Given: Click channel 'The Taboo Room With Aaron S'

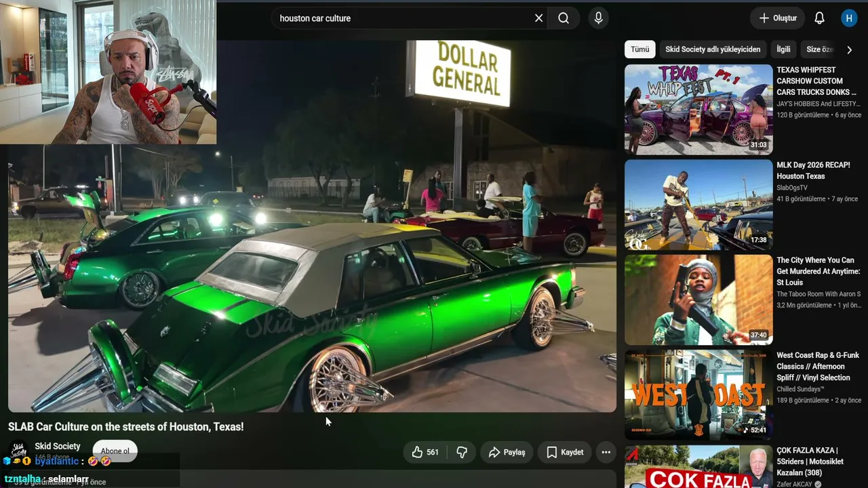Looking at the screenshot, I should (818, 294).
